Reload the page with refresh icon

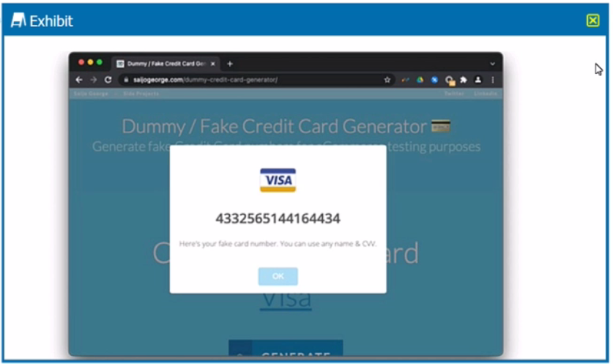108,80
